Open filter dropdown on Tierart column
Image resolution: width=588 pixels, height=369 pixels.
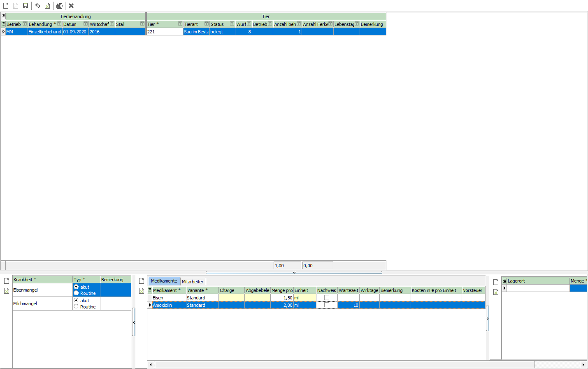207,24
